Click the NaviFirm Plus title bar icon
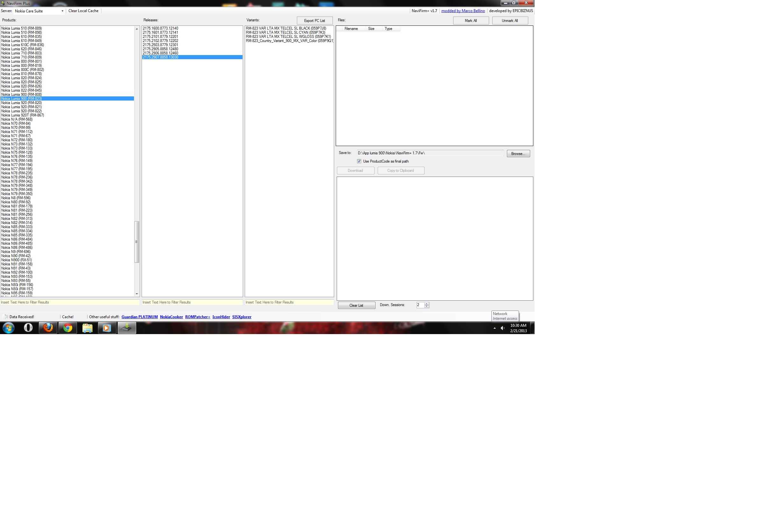 click(3, 3)
